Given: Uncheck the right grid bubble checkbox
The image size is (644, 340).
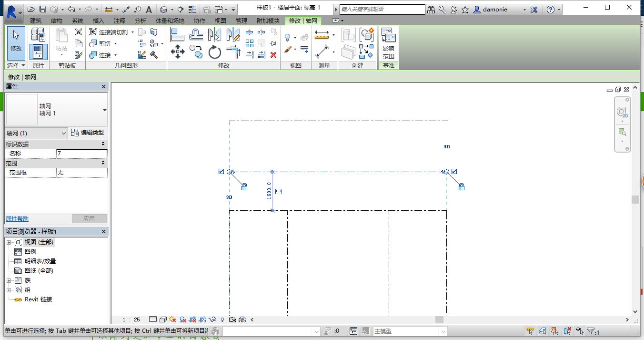Looking at the screenshot, I should pyautogui.click(x=454, y=172).
